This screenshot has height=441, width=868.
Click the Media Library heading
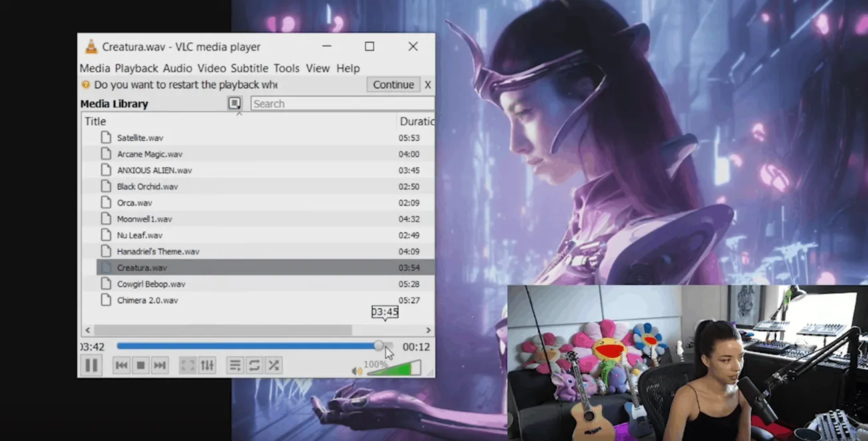[114, 104]
